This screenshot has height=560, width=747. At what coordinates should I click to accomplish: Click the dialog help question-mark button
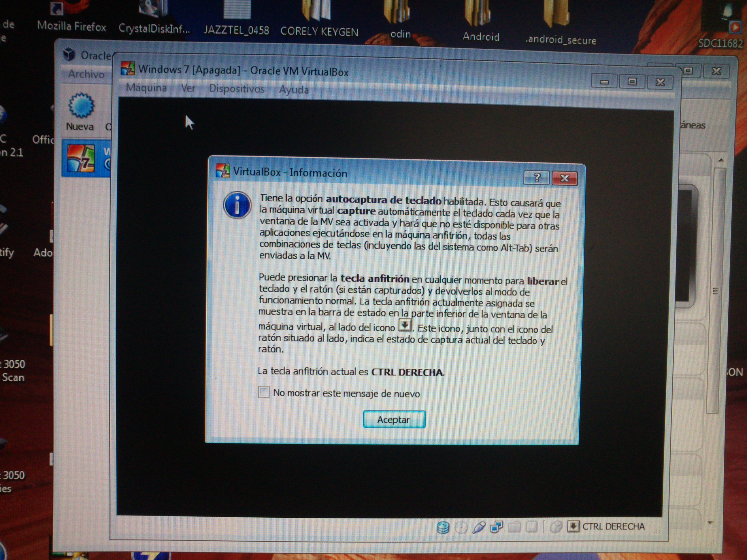[537, 177]
